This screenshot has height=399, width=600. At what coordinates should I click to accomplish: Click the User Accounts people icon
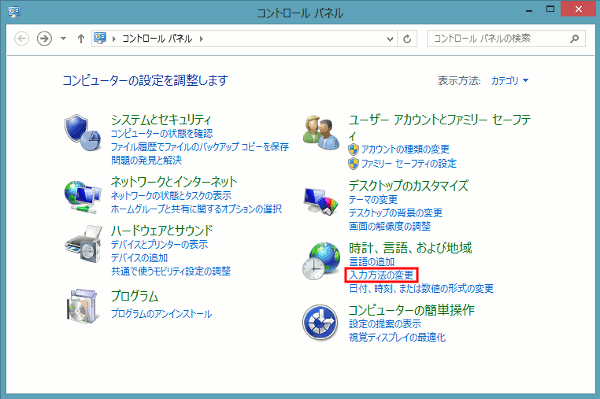pos(321,132)
